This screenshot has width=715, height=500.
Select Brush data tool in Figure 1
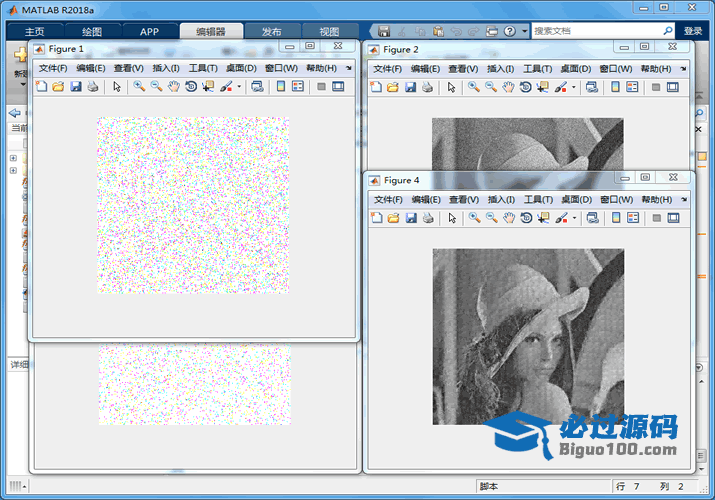(226, 87)
